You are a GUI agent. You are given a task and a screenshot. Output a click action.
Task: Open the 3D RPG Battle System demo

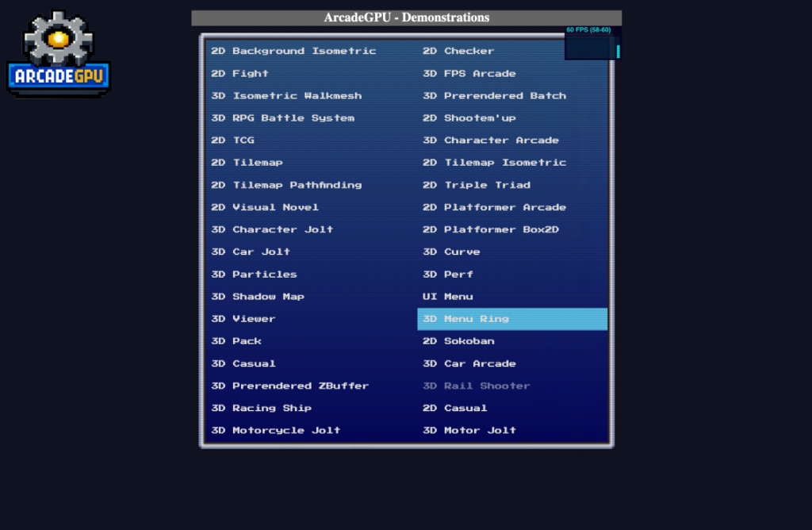click(282, 117)
